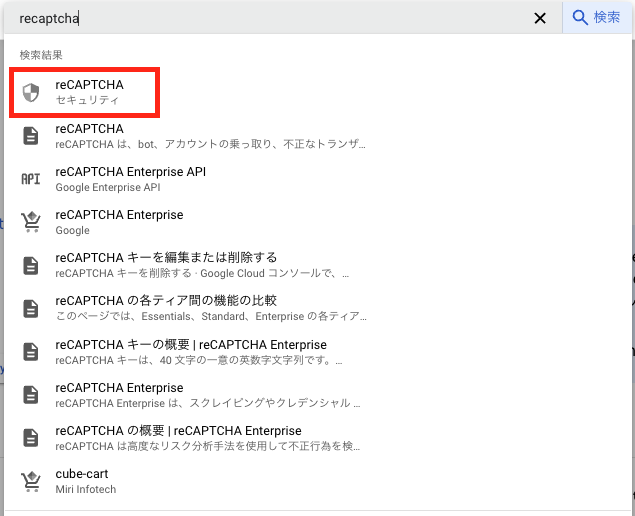Click document icon beside bot protection result

31,136
